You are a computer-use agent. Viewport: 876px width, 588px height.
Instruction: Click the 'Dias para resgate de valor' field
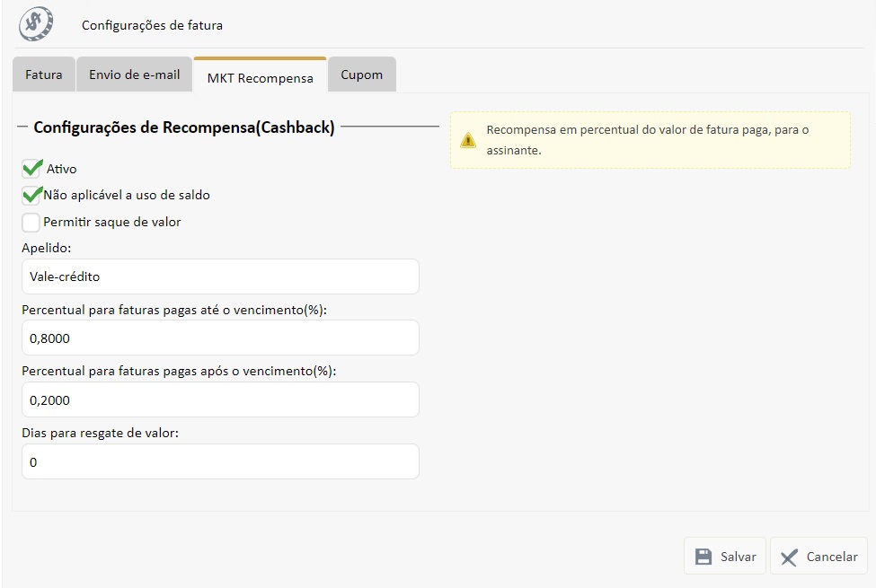220,461
